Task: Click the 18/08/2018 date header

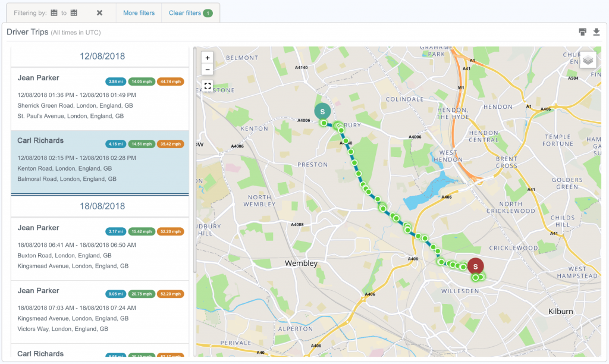Action: click(x=102, y=206)
